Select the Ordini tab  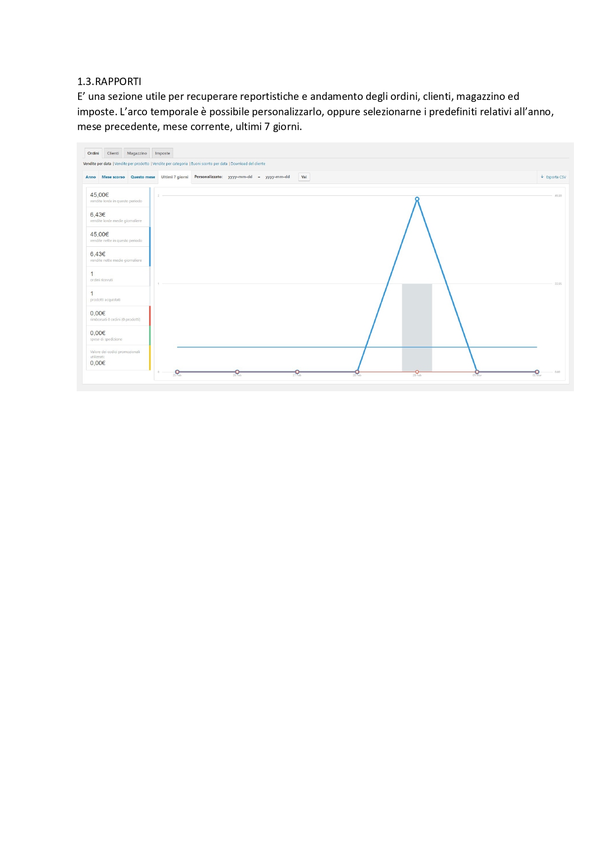click(x=93, y=153)
